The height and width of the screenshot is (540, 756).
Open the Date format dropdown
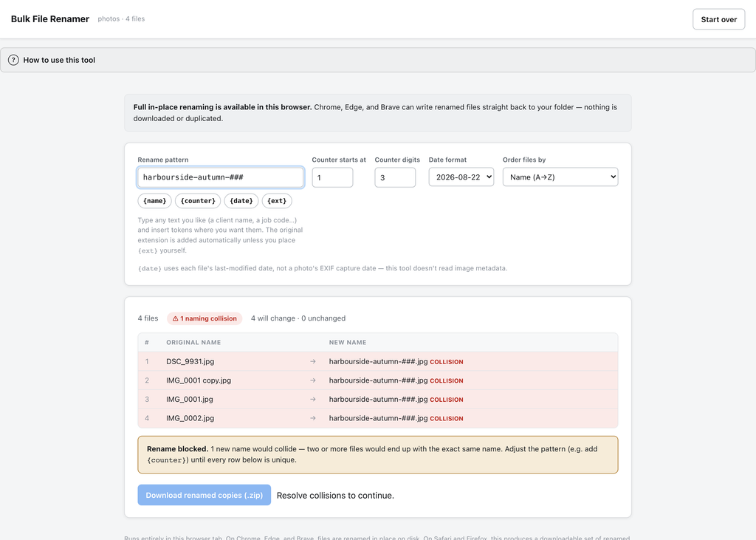461,177
